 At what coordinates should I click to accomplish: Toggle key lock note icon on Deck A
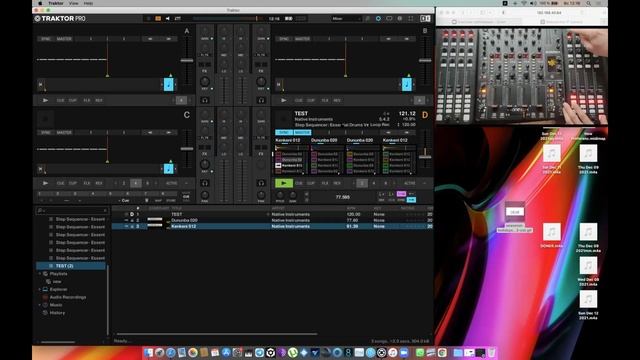pos(169,84)
